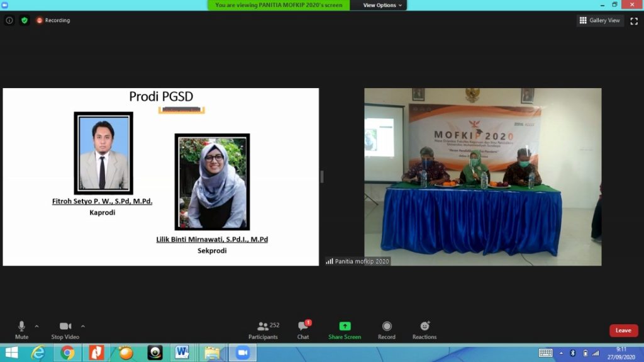Enter full screen mode

pos(633,20)
